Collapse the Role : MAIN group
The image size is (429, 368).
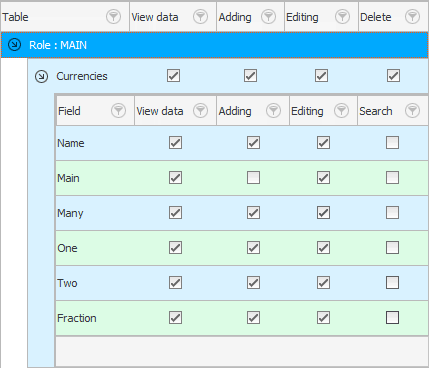(14, 44)
